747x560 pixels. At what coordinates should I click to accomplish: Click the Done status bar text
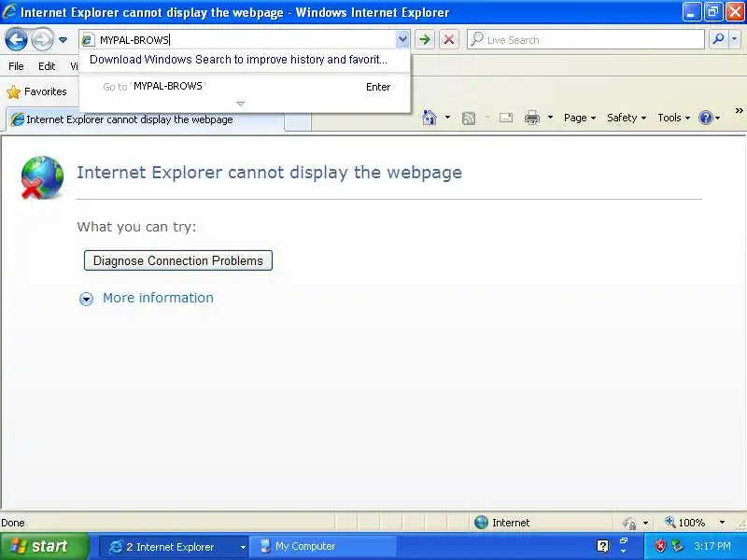point(13,523)
